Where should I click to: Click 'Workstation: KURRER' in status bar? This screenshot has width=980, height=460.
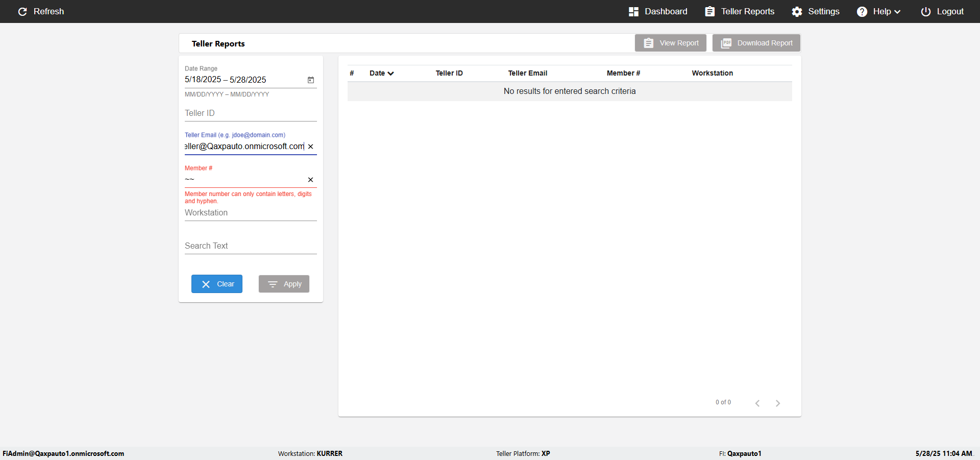pos(310,453)
